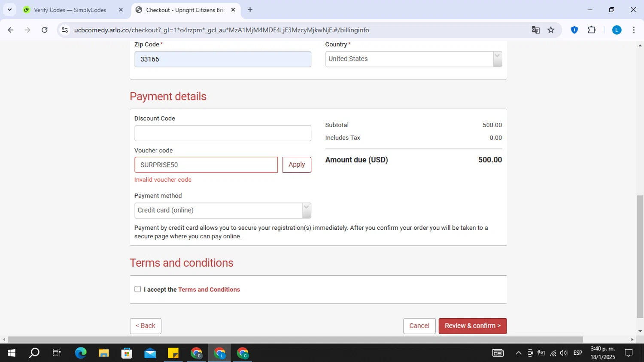Click the horizontal scrollbar thumb

(295, 340)
